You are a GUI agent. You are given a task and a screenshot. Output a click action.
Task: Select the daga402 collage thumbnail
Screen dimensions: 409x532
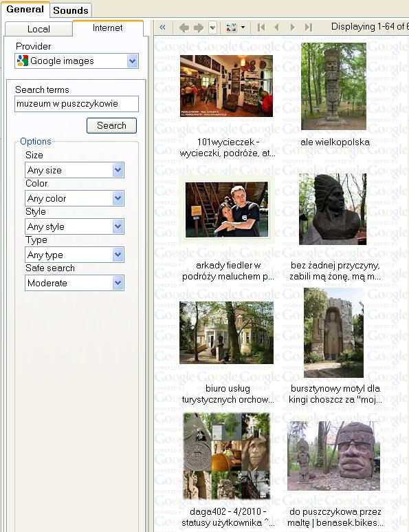pos(227,456)
